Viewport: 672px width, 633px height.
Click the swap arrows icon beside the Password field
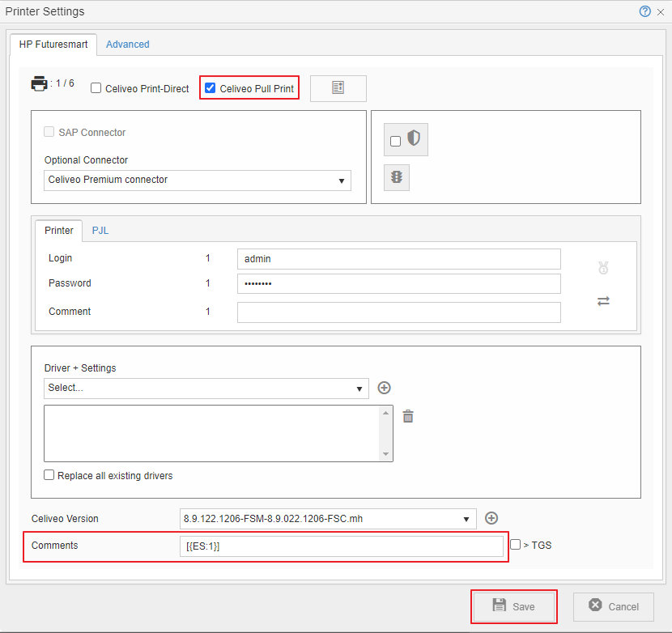[x=602, y=300]
